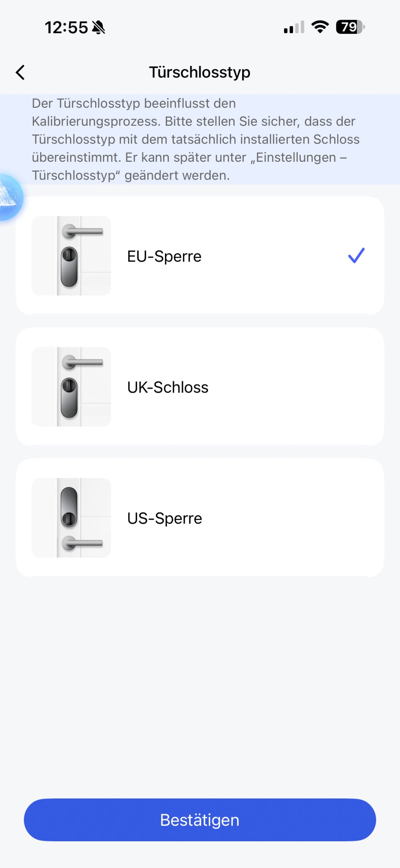The image size is (400, 868).
Task: Tap the 12:55 clock in status bar
Action: pyautogui.click(x=66, y=27)
